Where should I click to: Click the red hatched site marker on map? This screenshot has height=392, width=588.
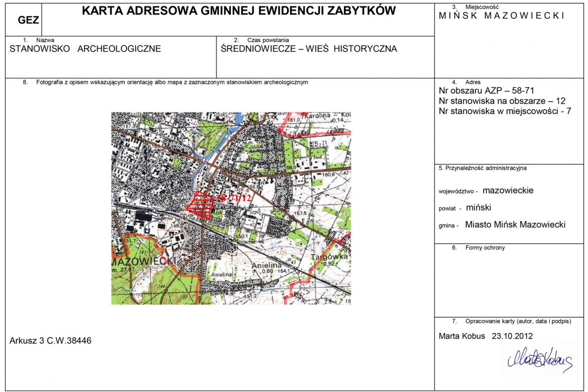click(x=200, y=205)
